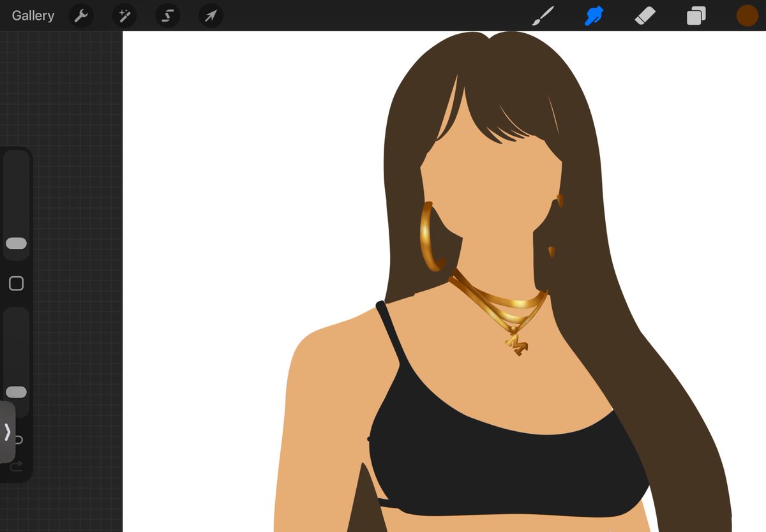766x532 pixels.
Task: Tap the sidebar Modify button
Action: 16,283
